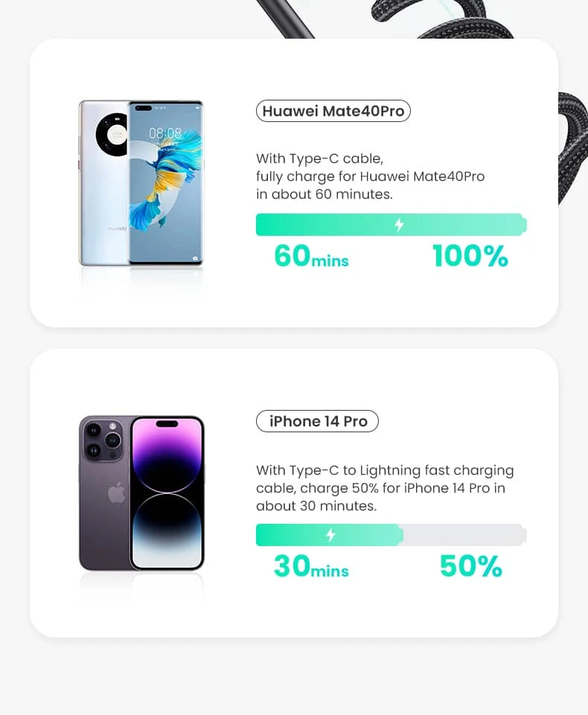Click the gray unfilled part of the iPhone charging bar
This screenshot has width=588, height=715.
[x=463, y=535]
